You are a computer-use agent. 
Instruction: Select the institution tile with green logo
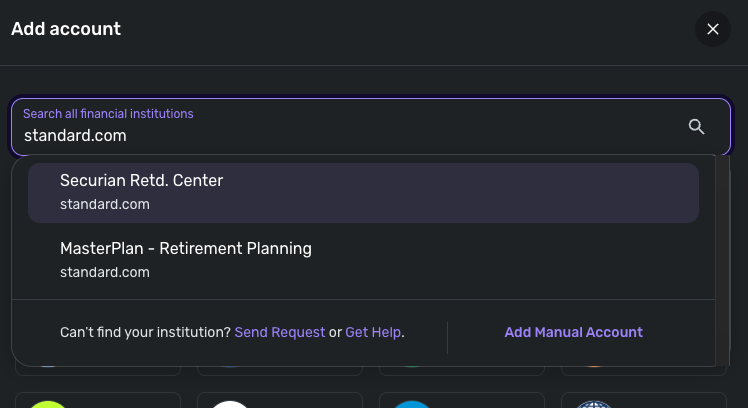tap(98, 400)
